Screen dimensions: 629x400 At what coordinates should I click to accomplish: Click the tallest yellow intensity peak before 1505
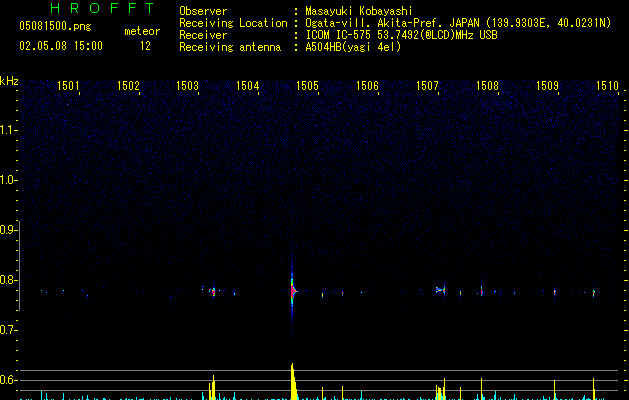[x=294, y=381]
